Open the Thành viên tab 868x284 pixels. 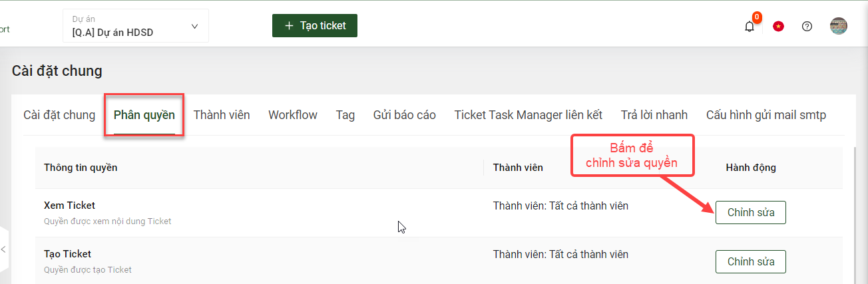[x=222, y=115]
